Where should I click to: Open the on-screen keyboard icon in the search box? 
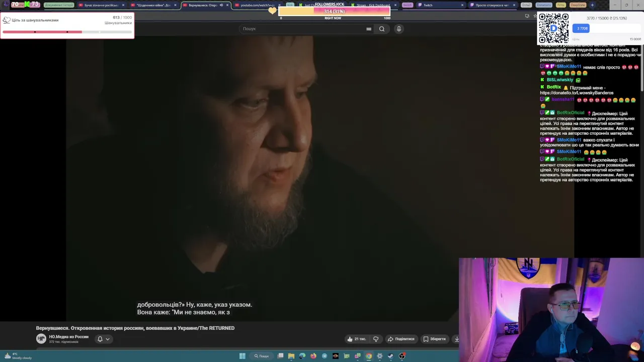(369, 29)
